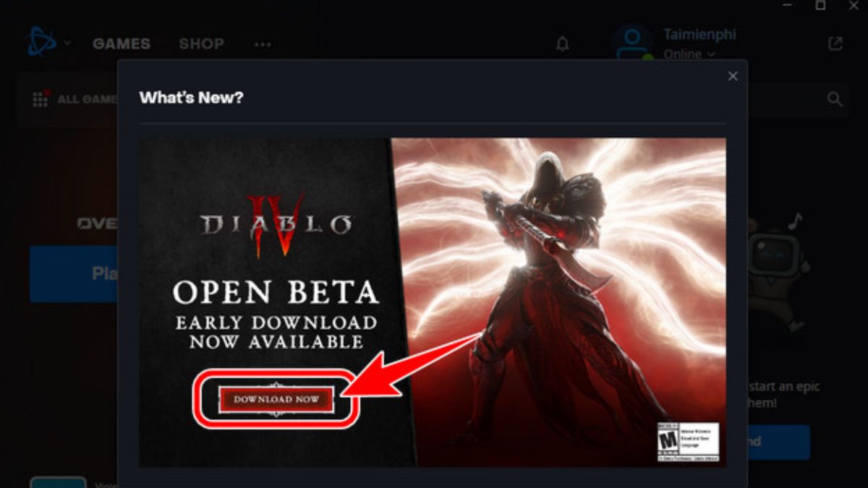Image resolution: width=868 pixels, height=488 pixels.
Task: Click the Diablo IV Open Beta banner artwork
Action: [433, 302]
